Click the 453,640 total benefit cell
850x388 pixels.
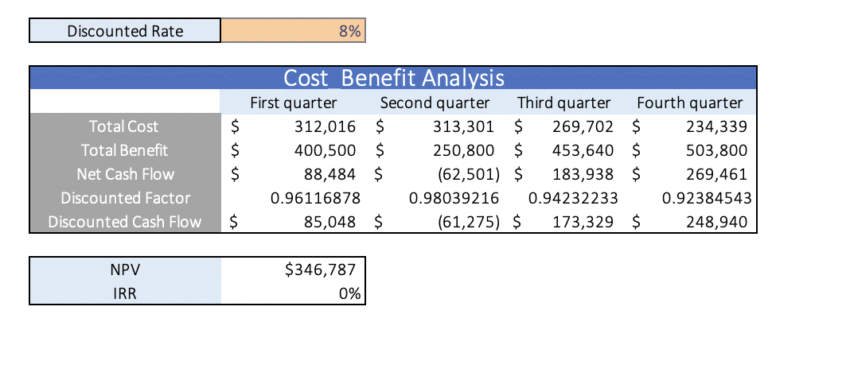pyautogui.click(x=564, y=150)
